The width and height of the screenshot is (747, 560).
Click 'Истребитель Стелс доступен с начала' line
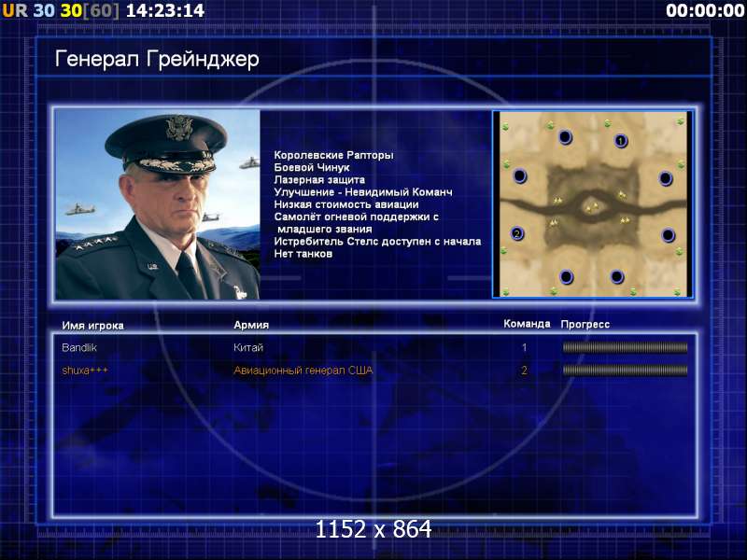377,242
